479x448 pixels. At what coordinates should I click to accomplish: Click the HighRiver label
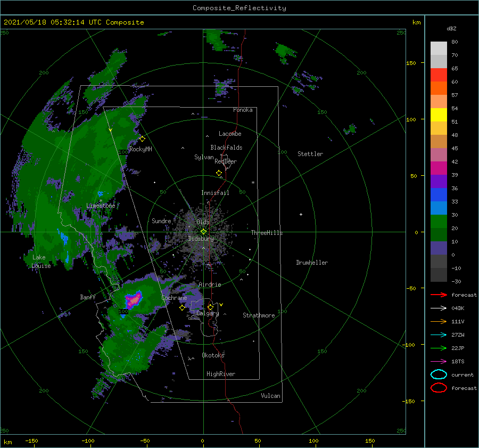221,374
